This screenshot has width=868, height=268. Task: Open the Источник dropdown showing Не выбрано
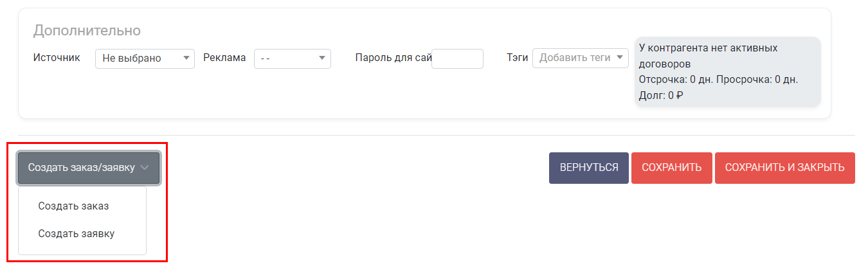pyautogui.click(x=145, y=58)
